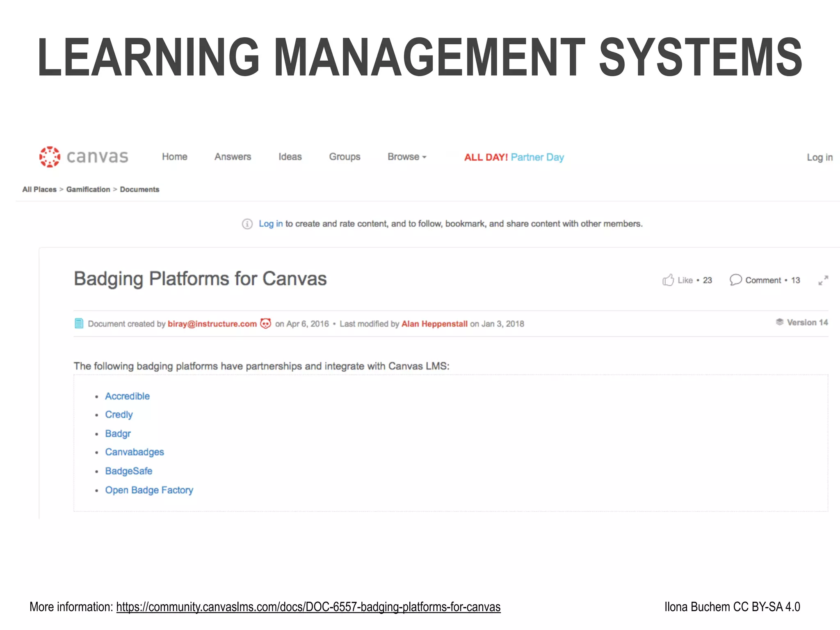Click the panda badge icon beside biray

tap(266, 324)
